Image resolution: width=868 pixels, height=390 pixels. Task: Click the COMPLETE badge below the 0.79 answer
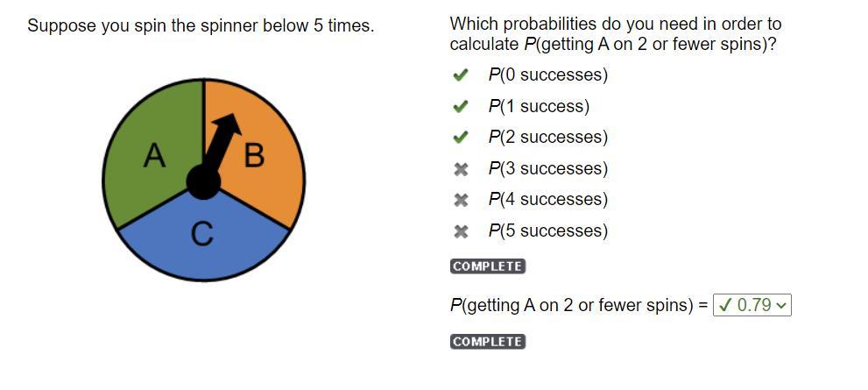pos(488,342)
